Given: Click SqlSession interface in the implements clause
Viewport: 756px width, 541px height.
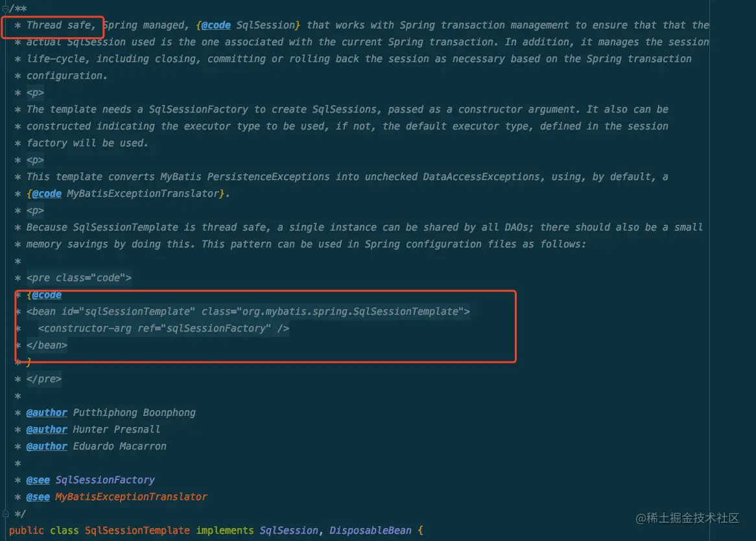Looking at the screenshot, I should coord(289,531).
